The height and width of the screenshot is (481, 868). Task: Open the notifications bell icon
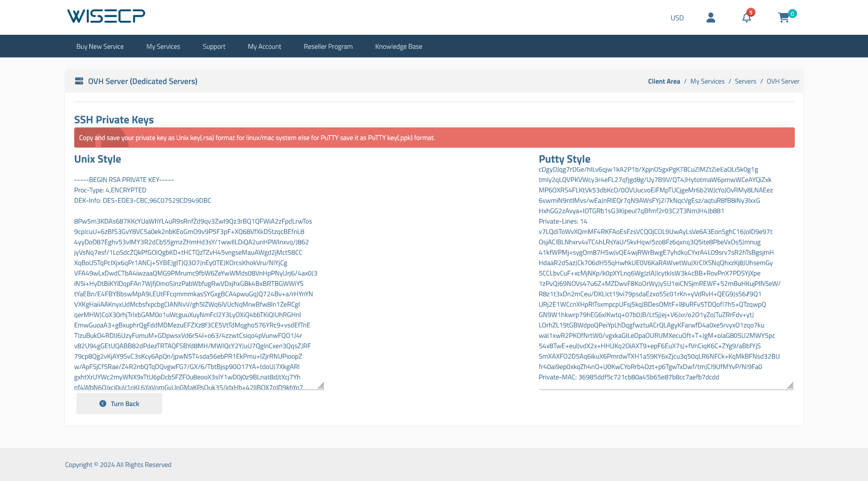(x=746, y=18)
